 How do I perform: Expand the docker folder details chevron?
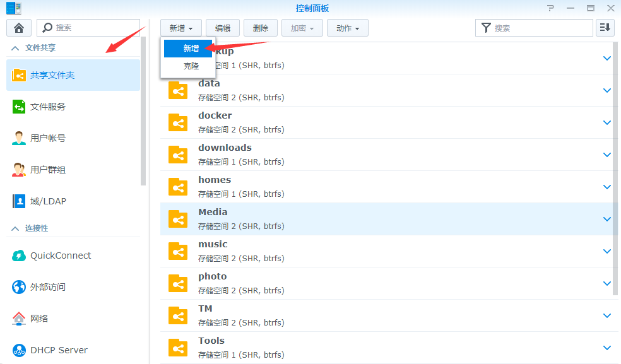(606, 123)
